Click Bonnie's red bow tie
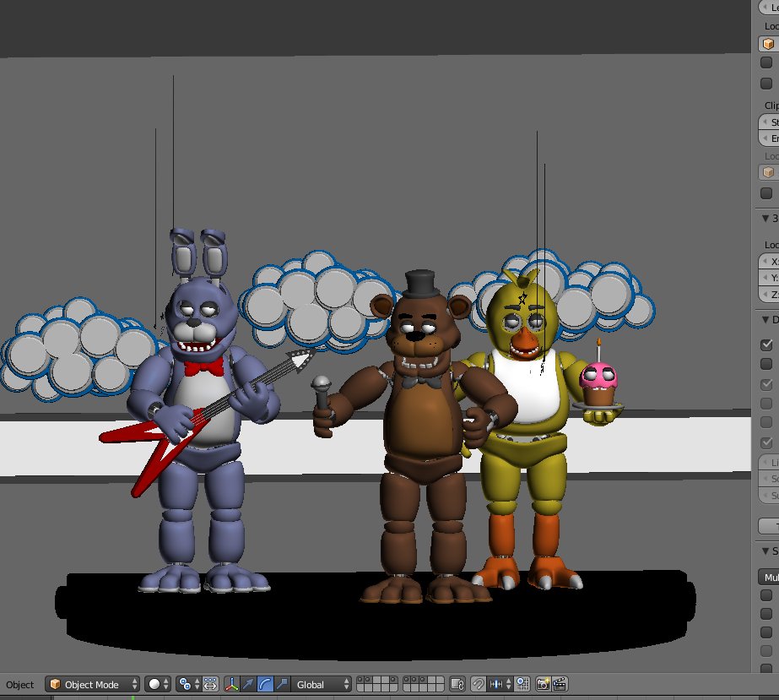Screen dimensions: 779x700 [x=203, y=368]
